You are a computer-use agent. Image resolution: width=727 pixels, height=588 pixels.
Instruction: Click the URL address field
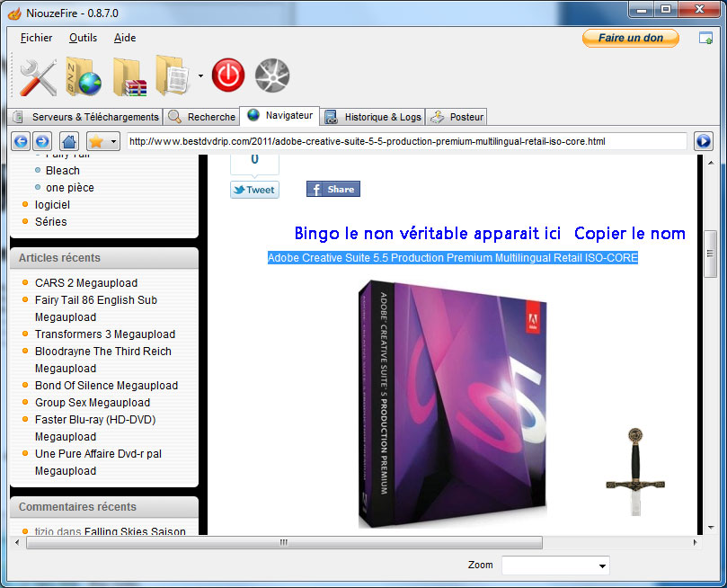click(406, 141)
